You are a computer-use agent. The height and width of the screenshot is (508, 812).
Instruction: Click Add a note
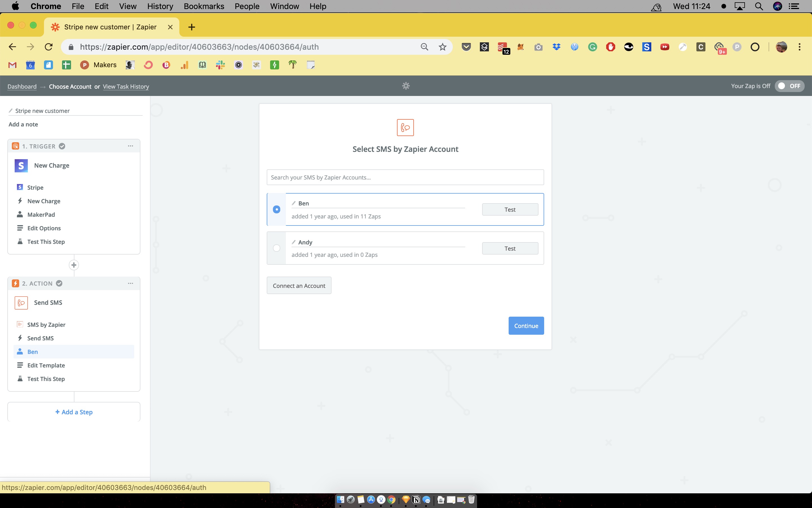(x=23, y=124)
